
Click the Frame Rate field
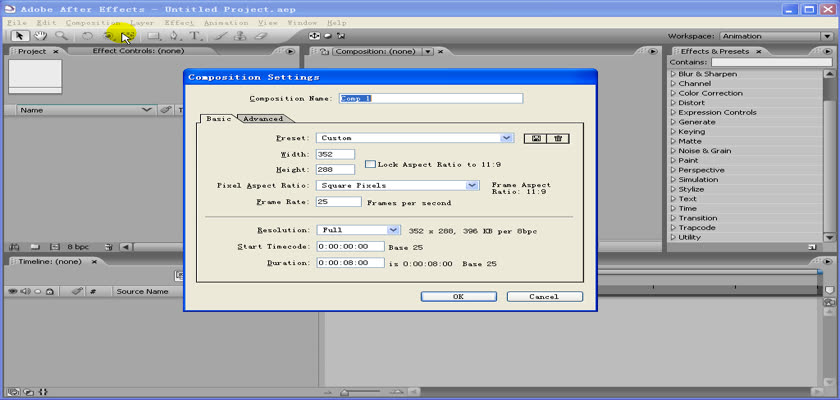point(339,202)
